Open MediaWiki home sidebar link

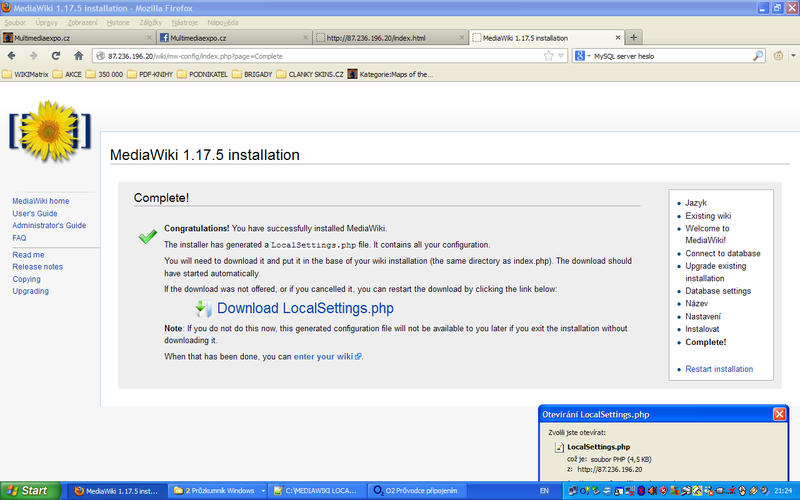coord(41,201)
